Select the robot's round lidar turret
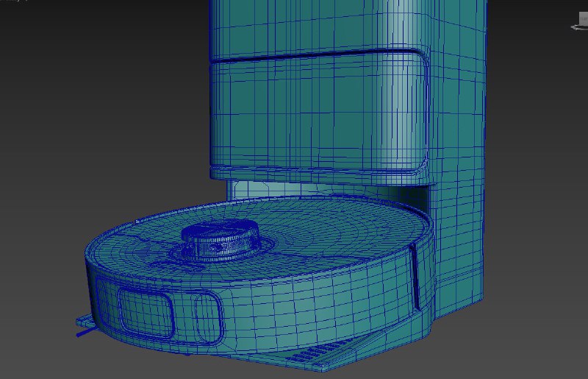The height and width of the screenshot is (379, 588). pyautogui.click(x=220, y=241)
